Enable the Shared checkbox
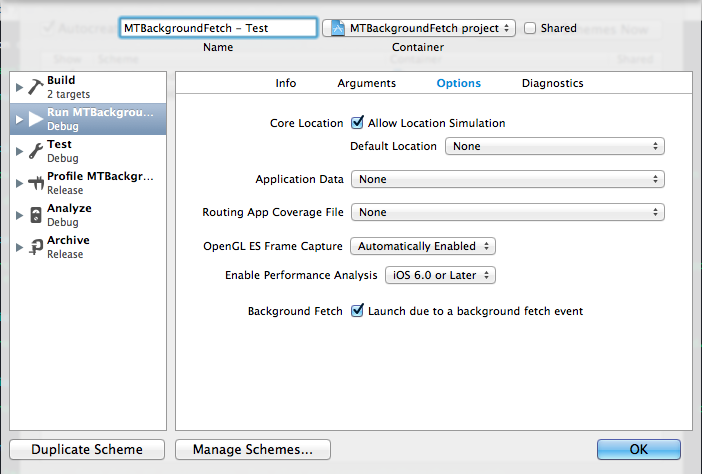The width and height of the screenshot is (702, 474). (530, 28)
